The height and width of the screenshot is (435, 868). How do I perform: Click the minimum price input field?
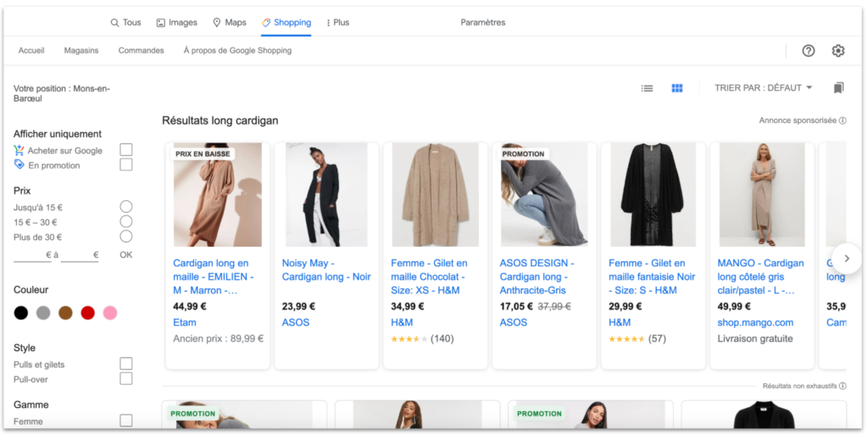coord(34,254)
